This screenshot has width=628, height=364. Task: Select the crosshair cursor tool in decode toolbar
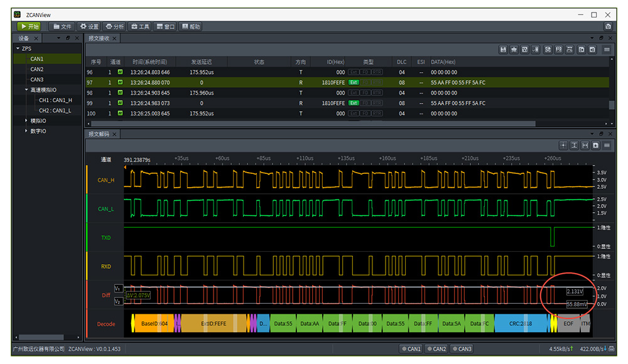pos(563,146)
